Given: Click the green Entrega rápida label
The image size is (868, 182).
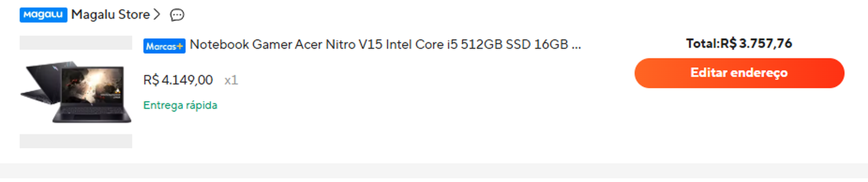Looking at the screenshot, I should [x=180, y=105].
